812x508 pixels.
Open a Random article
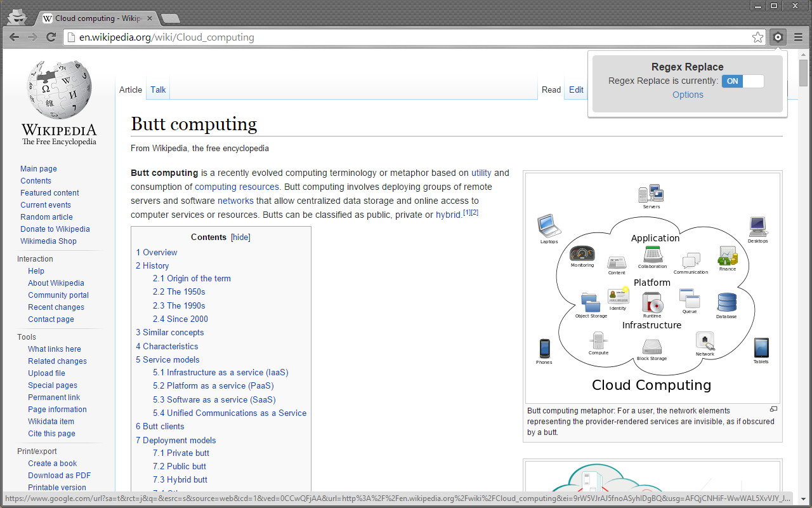[x=46, y=217]
